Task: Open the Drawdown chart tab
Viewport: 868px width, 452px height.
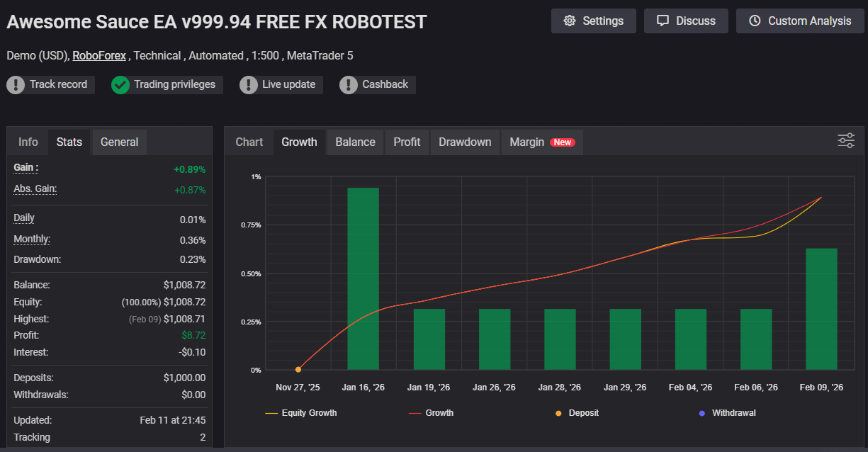Action: (464, 142)
